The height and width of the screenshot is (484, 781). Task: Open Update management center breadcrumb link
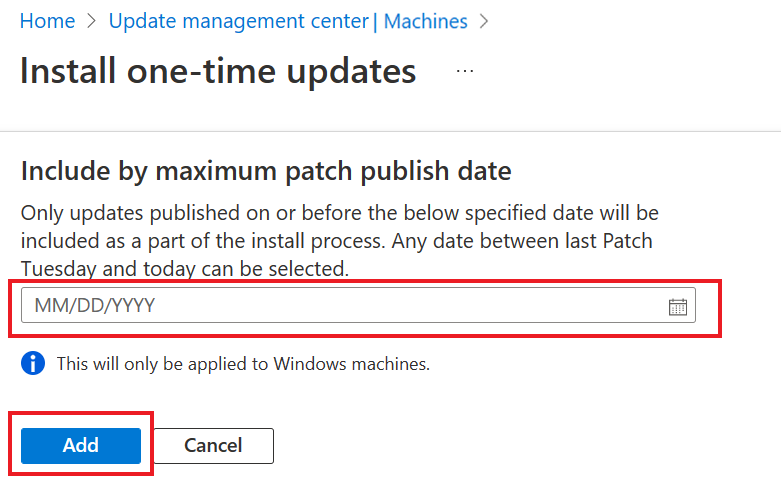point(238,21)
